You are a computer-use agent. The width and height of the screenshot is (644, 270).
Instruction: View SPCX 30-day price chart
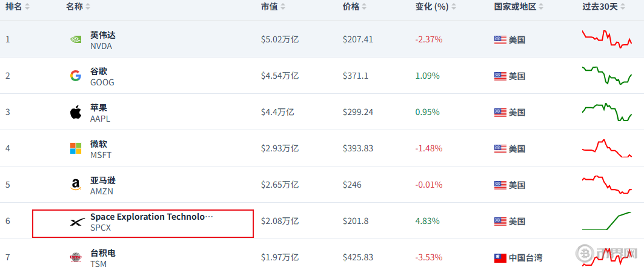(607, 221)
